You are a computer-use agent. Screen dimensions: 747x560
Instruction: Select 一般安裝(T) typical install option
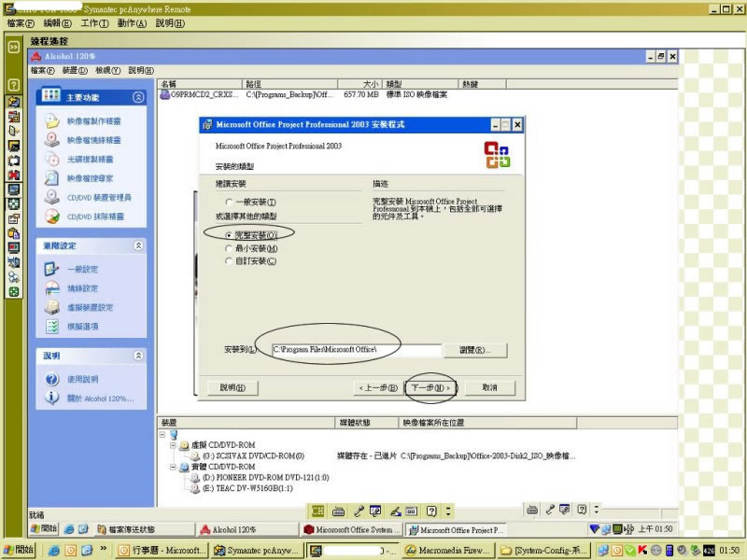click(229, 202)
